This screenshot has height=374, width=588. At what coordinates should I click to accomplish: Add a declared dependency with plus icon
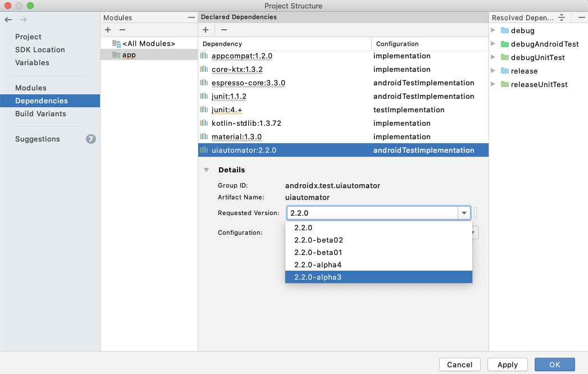206,30
